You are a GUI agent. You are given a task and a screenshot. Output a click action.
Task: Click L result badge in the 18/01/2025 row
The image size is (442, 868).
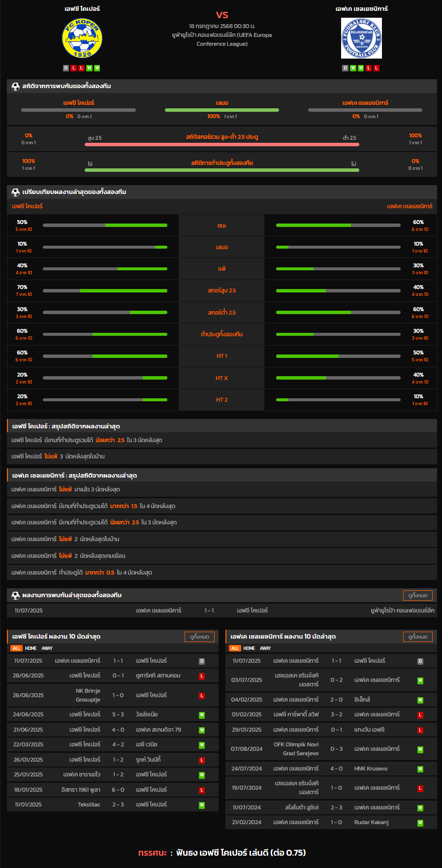(202, 790)
